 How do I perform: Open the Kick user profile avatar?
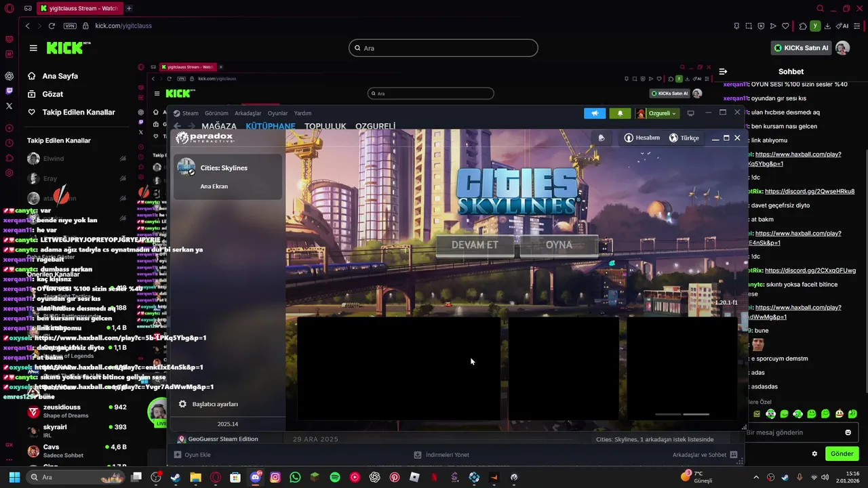click(842, 48)
